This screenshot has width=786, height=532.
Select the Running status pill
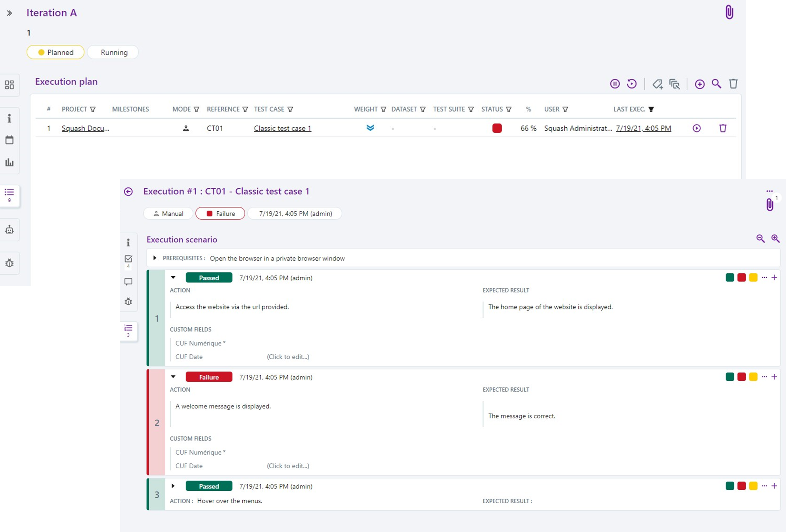tap(114, 52)
